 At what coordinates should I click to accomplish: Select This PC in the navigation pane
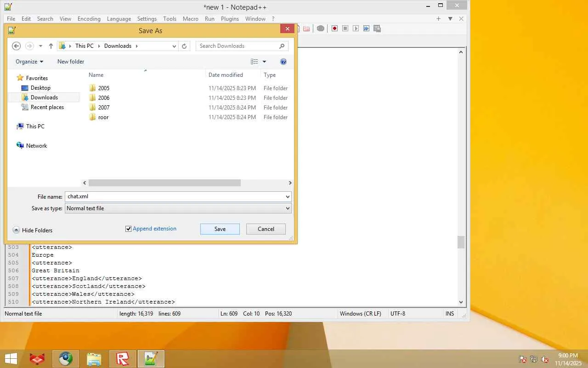35,126
